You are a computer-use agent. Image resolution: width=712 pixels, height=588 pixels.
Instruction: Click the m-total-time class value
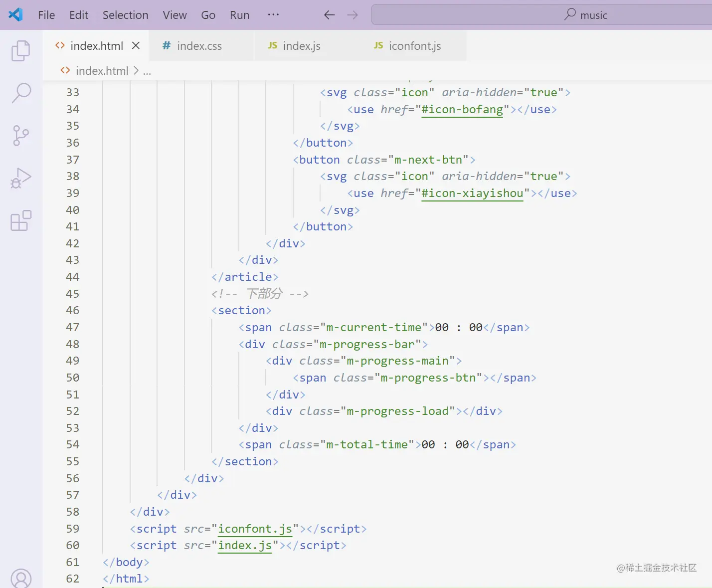click(x=367, y=444)
